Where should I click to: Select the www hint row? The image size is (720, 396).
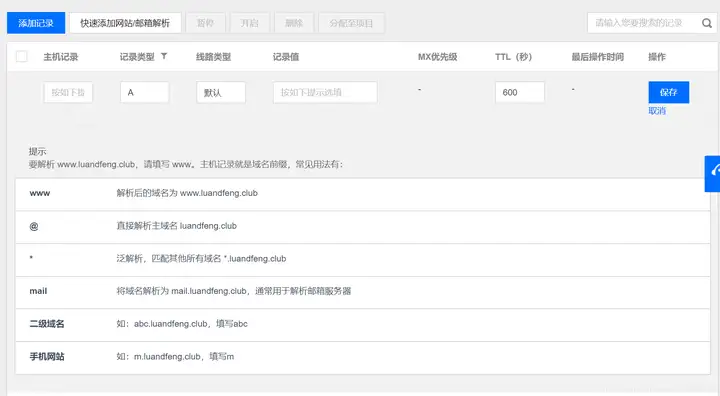click(x=363, y=194)
